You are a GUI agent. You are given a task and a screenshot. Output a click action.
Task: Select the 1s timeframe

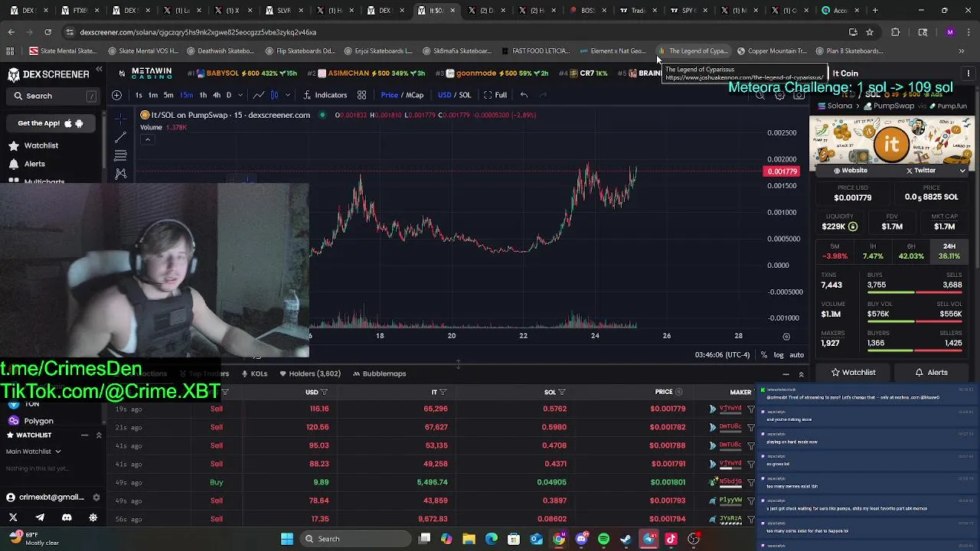click(x=139, y=95)
